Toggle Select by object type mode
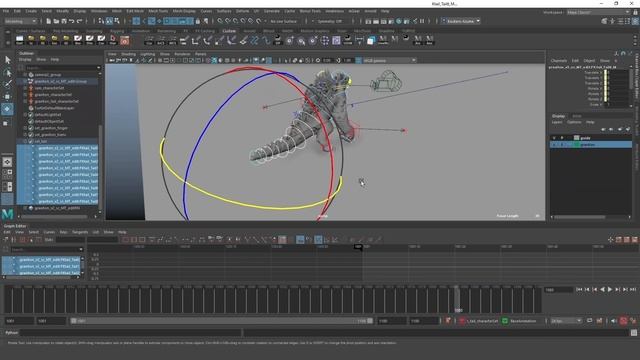Viewport: 640px width, 360px height. point(109,21)
